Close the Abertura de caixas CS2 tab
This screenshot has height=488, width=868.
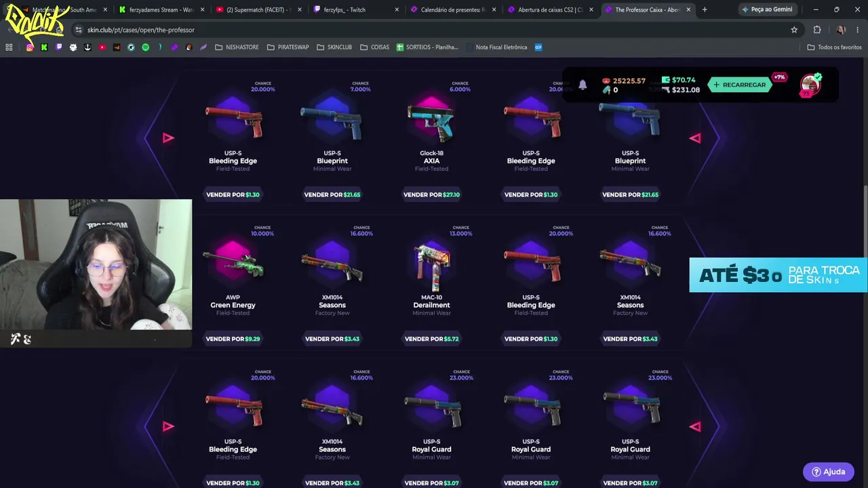coord(591,9)
